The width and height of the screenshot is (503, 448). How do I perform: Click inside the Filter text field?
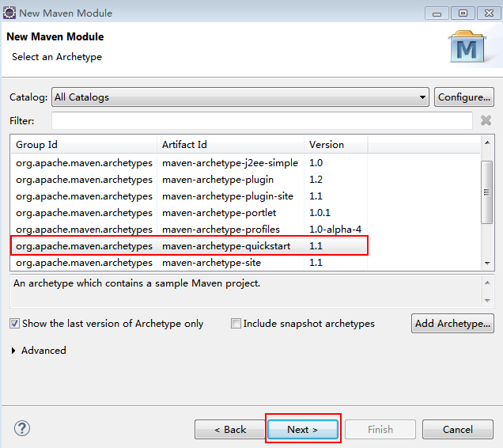[262, 121]
